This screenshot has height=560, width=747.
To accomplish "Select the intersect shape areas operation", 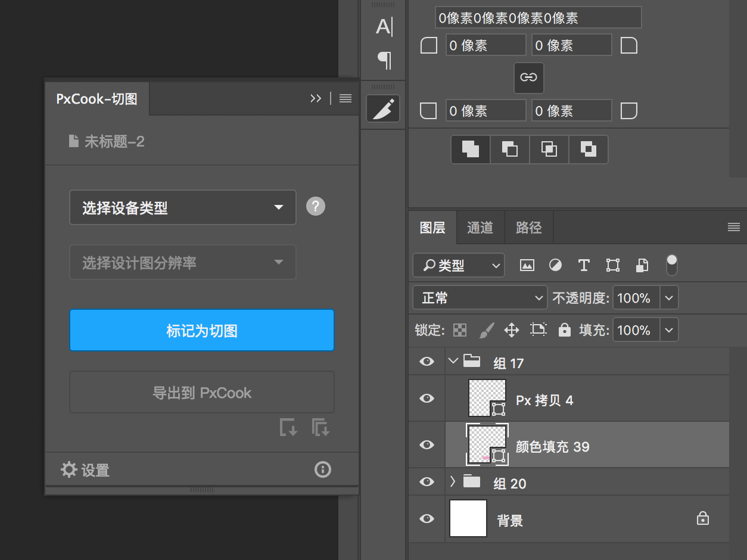I will click(x=549, y=149).
